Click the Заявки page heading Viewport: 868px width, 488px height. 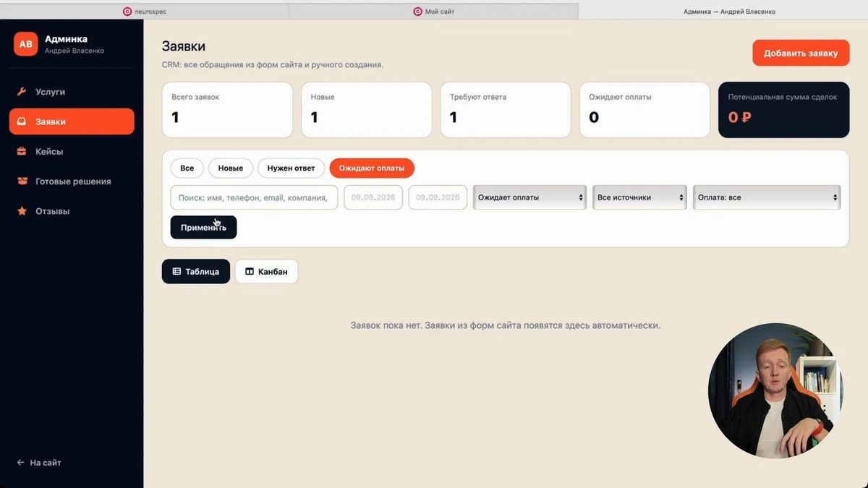click(x=184, y=46)
